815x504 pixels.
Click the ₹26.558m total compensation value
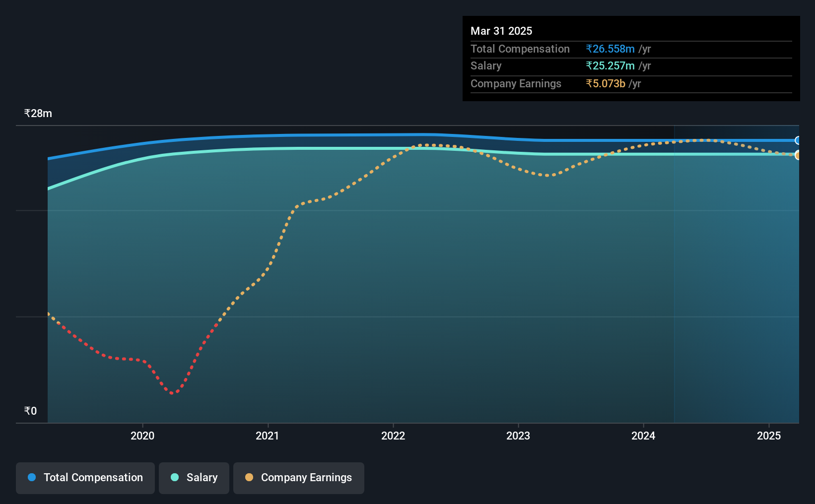[610, 49]
